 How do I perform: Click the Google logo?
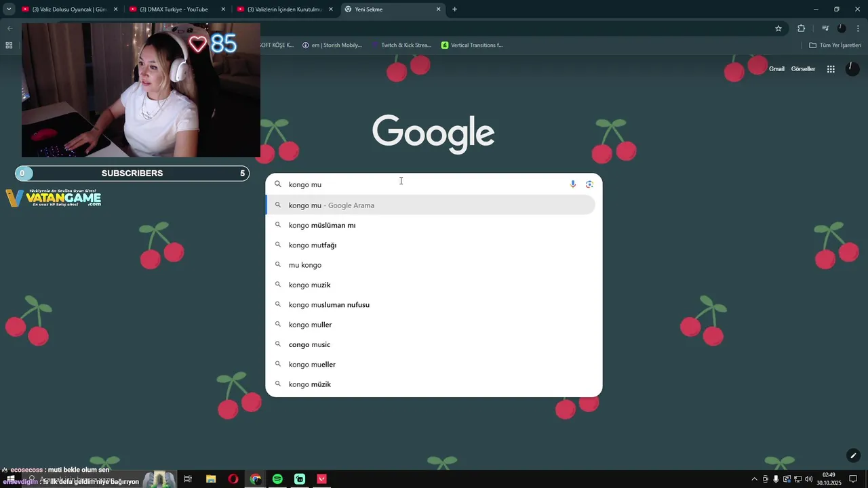click(x=433, y=134)
